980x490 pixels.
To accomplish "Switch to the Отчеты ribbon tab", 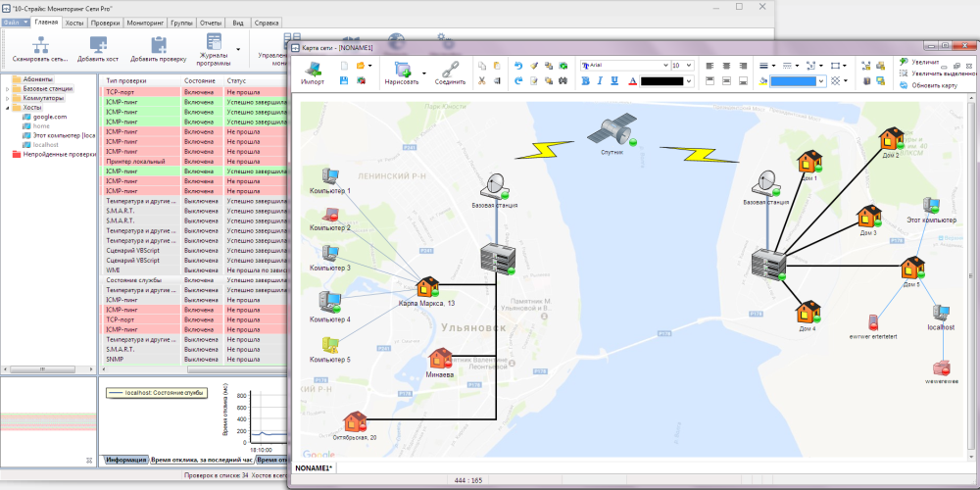I will (210, 23).
